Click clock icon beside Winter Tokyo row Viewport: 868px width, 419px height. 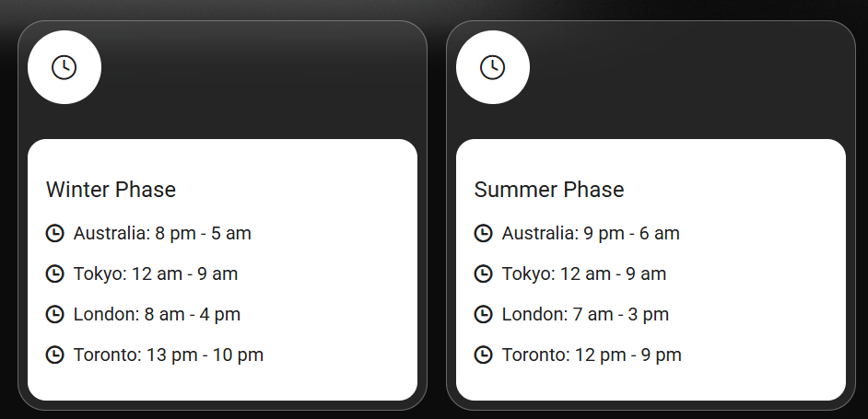pyautogui.click(x=54, y=274)
